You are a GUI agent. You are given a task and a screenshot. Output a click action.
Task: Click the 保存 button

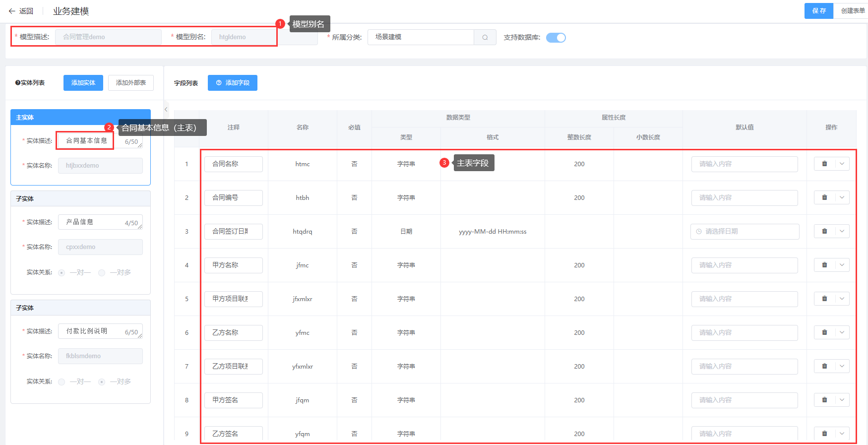coord(818,11)
